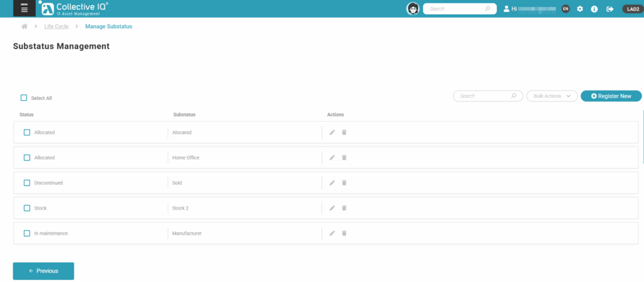Open the EN language selector
This screenshot has width=644, height=282.
[565, 9]
